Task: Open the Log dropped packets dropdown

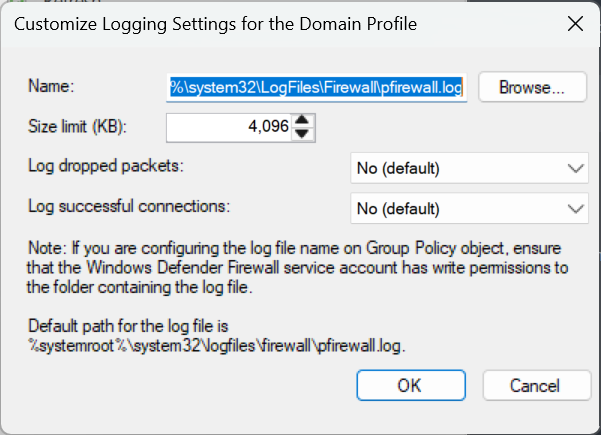Action: (469, 168)
